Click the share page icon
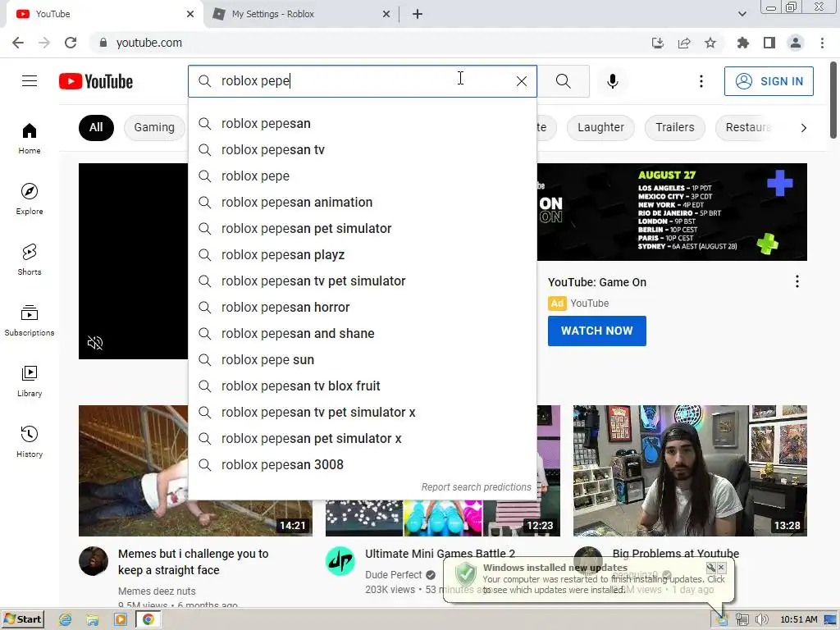Screen dimensions: 840x630 point(684,43)
